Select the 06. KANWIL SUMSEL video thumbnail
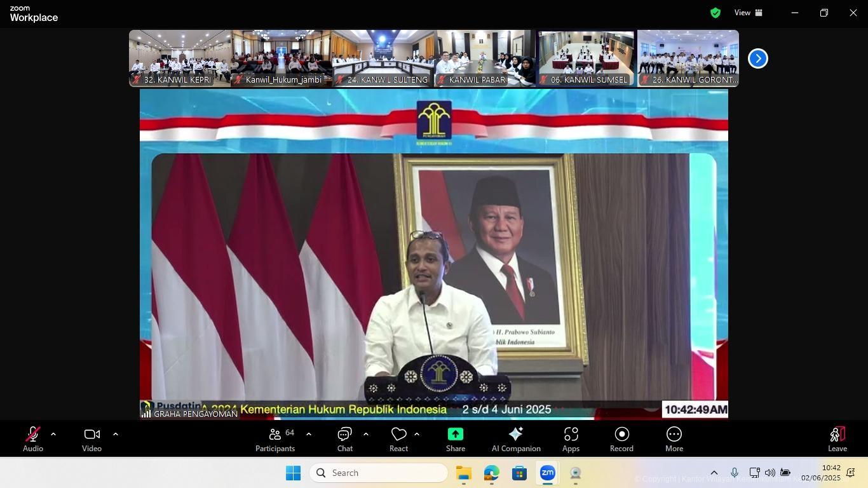The image size is (868, 488). tap(586, 58)
